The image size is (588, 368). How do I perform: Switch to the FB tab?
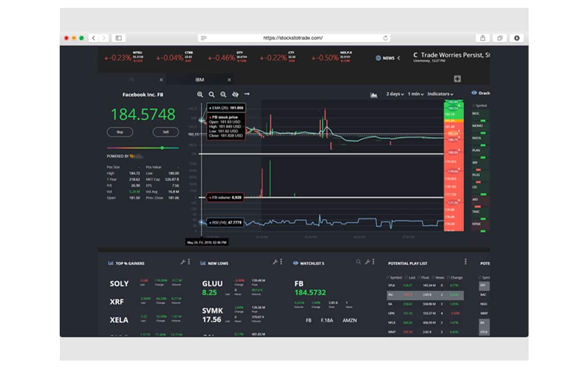(132, 79)
